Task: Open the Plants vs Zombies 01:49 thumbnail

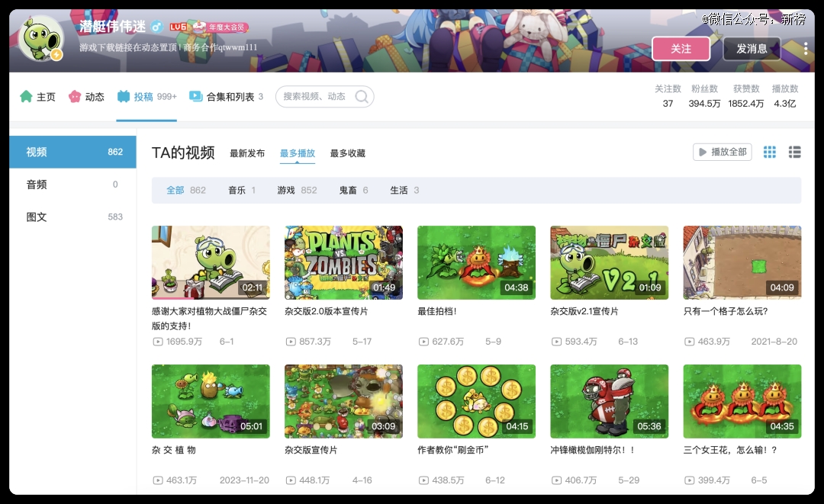Action: tap(343, 262)
